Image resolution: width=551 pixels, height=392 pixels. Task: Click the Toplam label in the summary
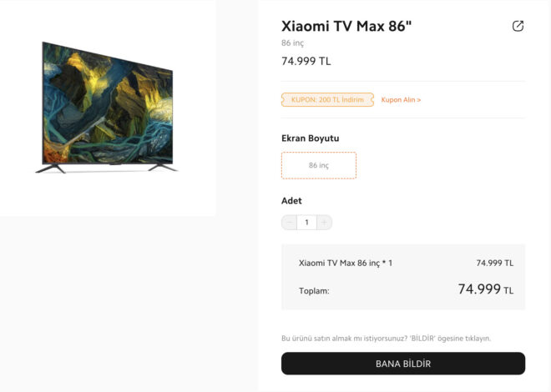coord(314,291)
